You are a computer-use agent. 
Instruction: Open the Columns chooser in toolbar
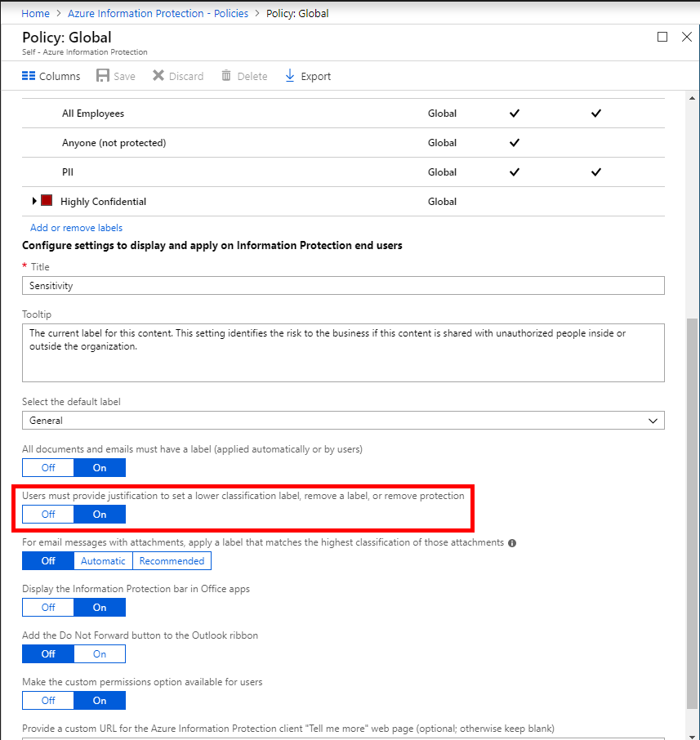tap(51, 76)
